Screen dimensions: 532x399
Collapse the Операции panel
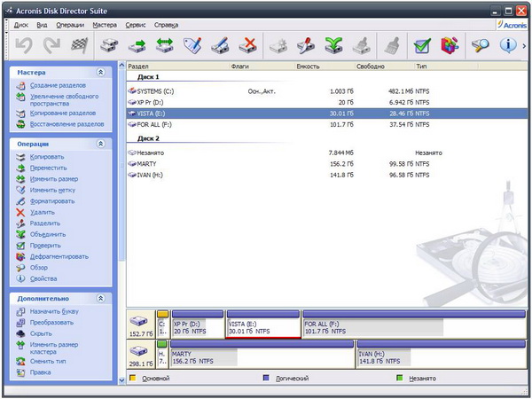[x=100, y=144]
